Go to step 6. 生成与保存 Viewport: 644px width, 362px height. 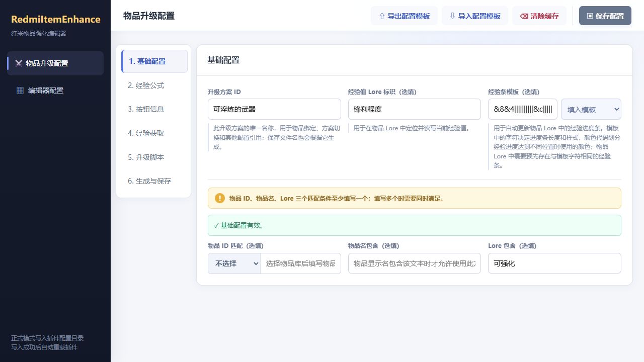click(x=153, y=181)
